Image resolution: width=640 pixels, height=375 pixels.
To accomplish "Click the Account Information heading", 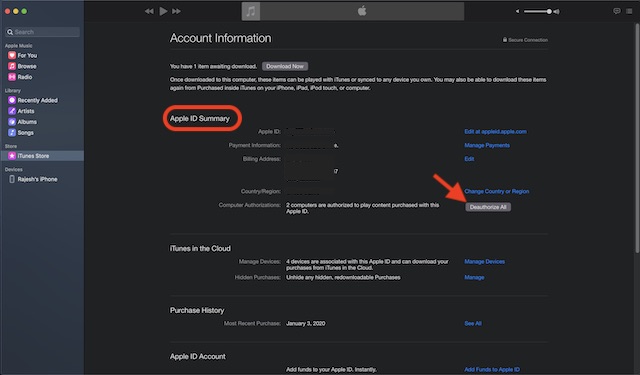I will [x=220, y=38].
